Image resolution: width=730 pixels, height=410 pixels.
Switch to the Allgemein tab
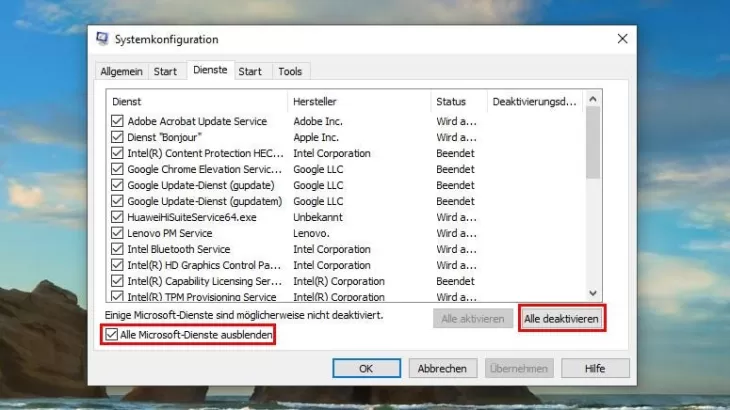click(122, 71)
